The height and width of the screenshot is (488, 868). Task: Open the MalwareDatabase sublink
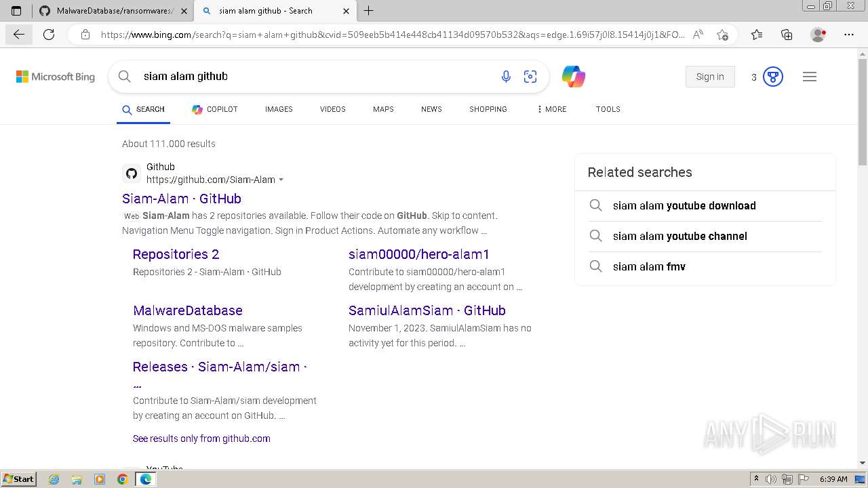coord(188,310)
